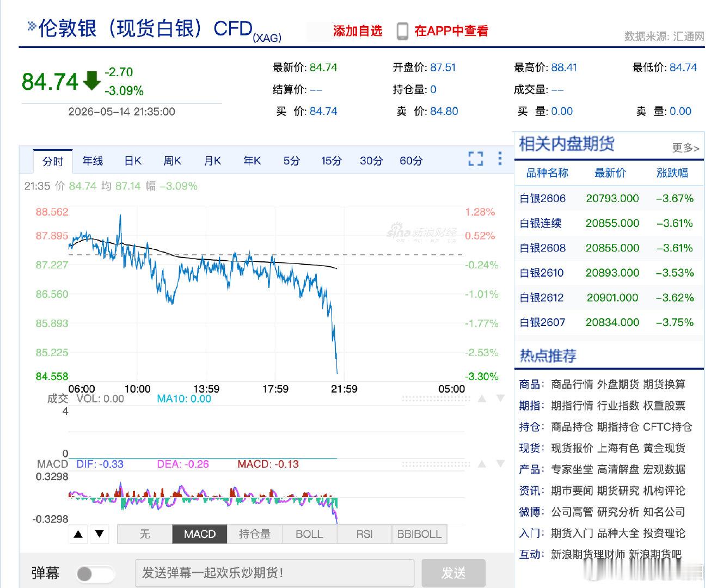This screenshot has height=588, width=711.
Task: Open the 白银连续 futures row
Action: click(x=609, y=223)
